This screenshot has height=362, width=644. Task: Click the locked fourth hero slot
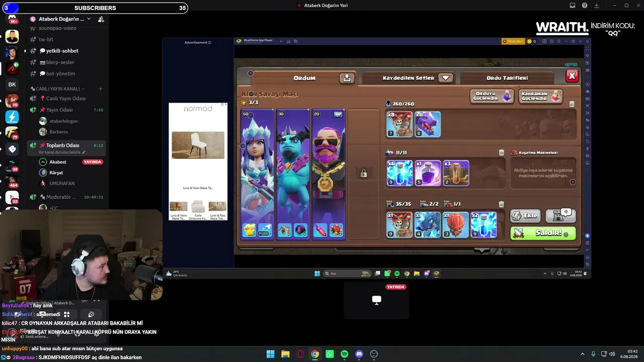pos(363,174)
